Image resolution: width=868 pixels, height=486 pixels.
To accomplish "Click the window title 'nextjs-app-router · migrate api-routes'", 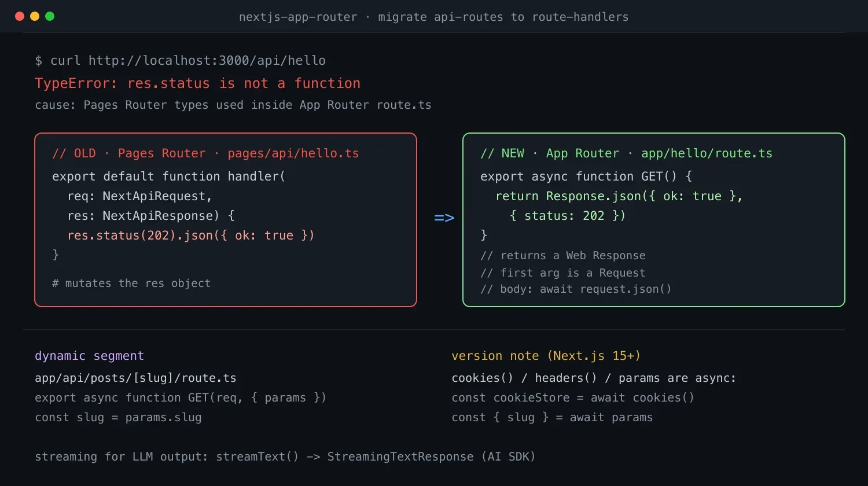I will pos(434,17).
